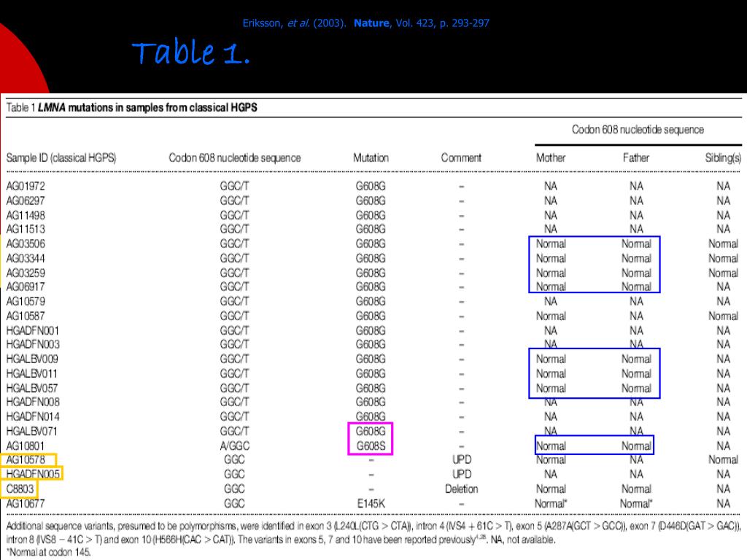This screenshot has width=747, height=560.
Task: Click Father 'Normal' in C8803 row
Action: (636, 489)
